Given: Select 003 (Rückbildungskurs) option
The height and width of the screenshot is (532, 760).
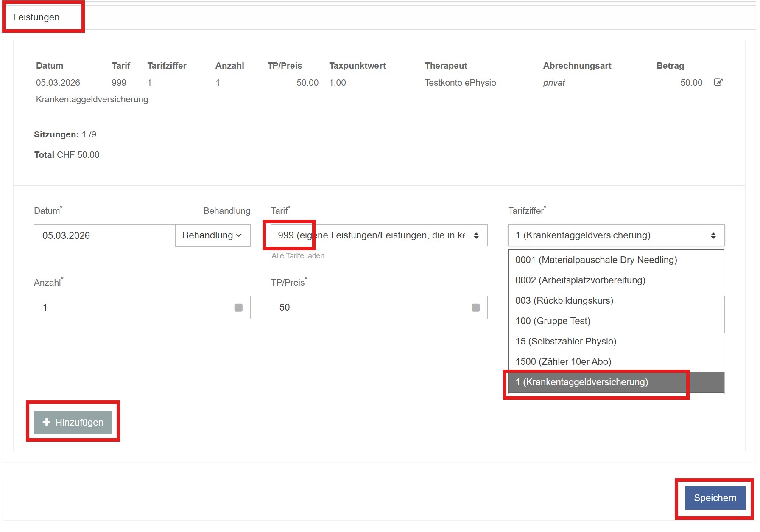Looking at the screenshot, I should coord(564,301).
